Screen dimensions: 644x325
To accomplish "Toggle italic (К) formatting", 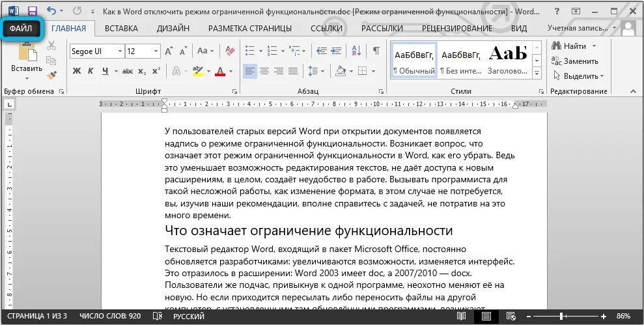I will (91, 71).
